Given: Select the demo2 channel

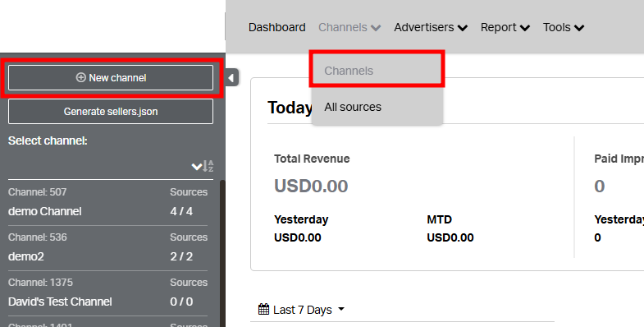Looking at the screenshot, I should click(107, 248).
